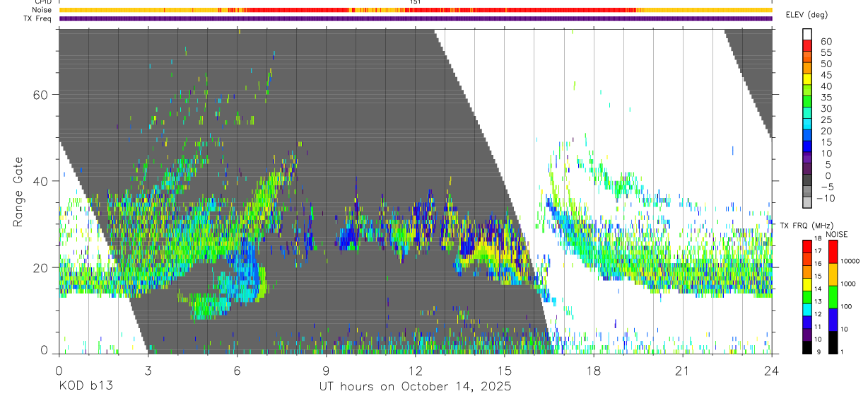Click the red swatch in the NOISE color bar

coord(833,251)
